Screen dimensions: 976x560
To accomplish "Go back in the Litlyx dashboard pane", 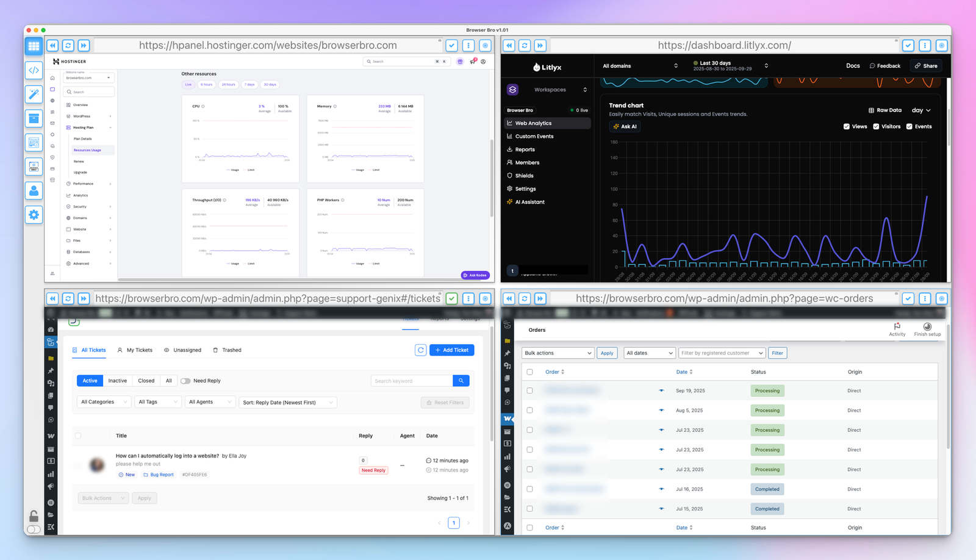I will click(x=509, y=46).
